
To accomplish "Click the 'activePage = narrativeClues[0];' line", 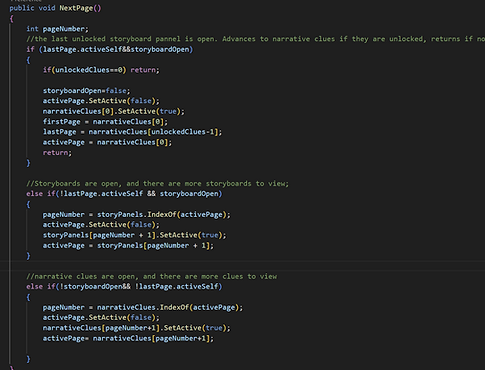I will 107,142.
